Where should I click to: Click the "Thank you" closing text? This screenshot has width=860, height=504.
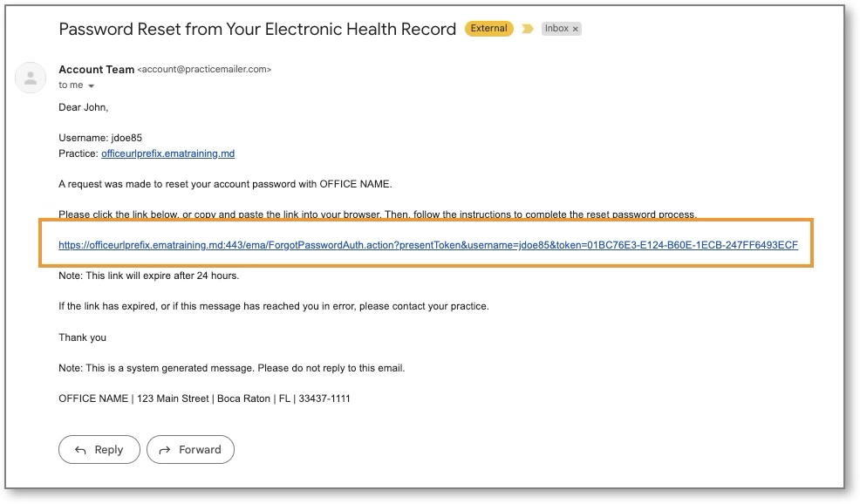coord(82,337)
